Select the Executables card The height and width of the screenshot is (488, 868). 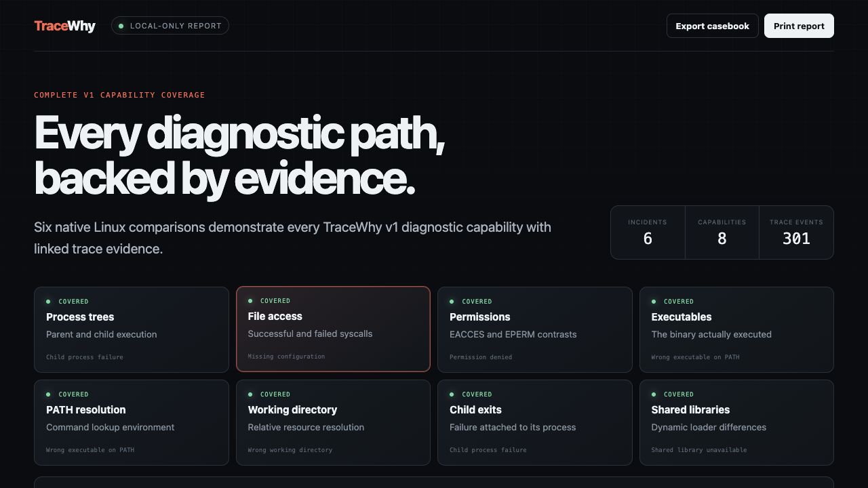(736, 329)
